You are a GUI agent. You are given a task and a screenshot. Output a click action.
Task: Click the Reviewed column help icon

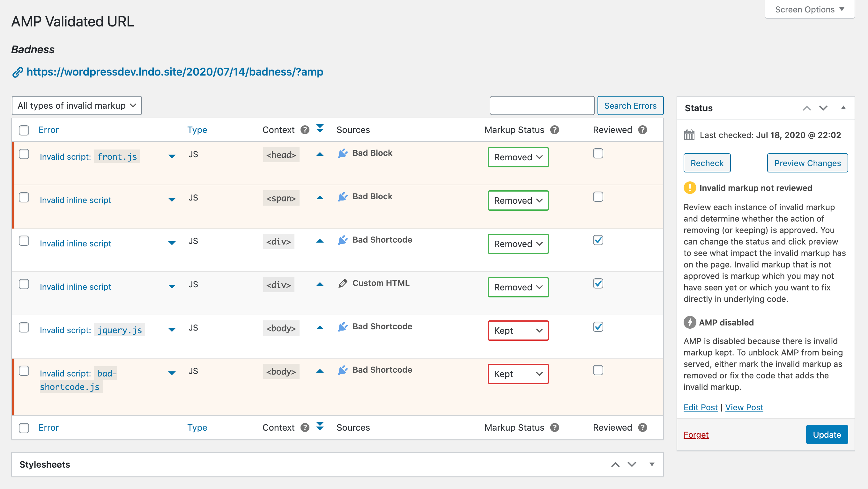click(642, 130)
